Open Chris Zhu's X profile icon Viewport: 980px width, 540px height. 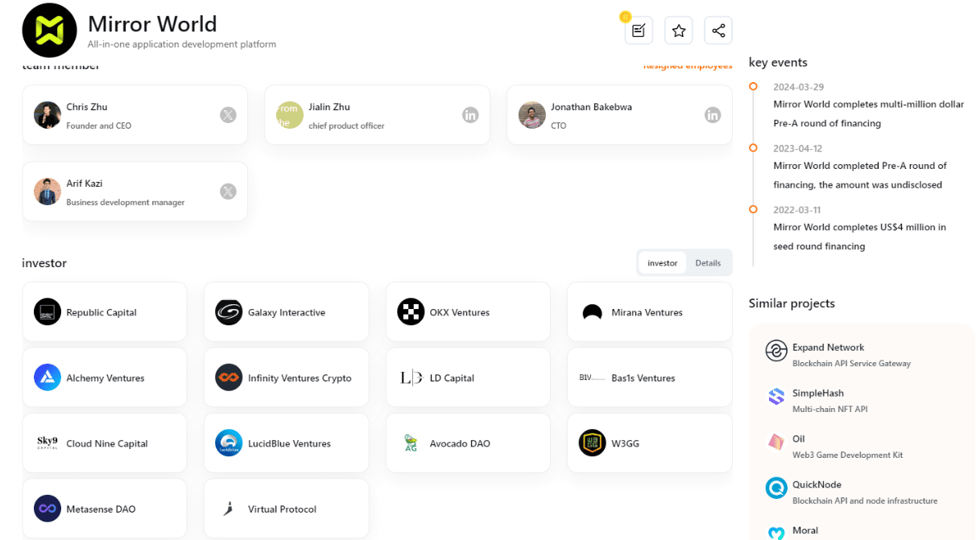pos(229,115)
